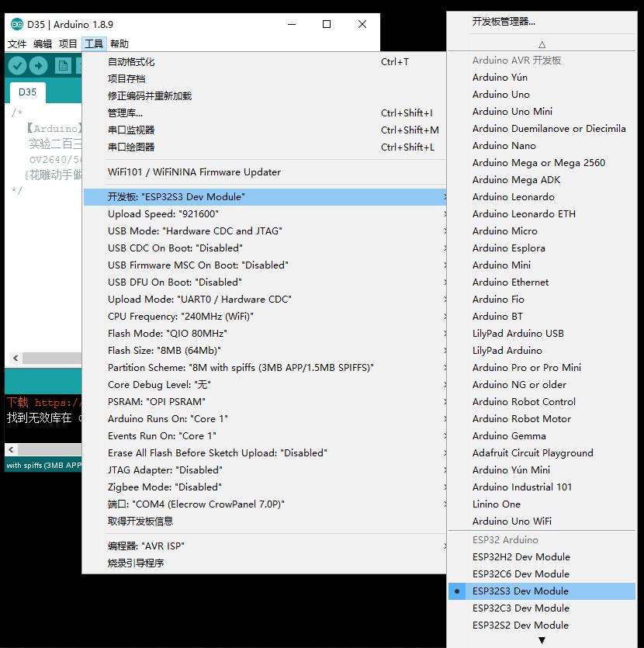Click the New sketch toolbar icon
Screen dimensions: 644x648
click(x=63, y=66)
